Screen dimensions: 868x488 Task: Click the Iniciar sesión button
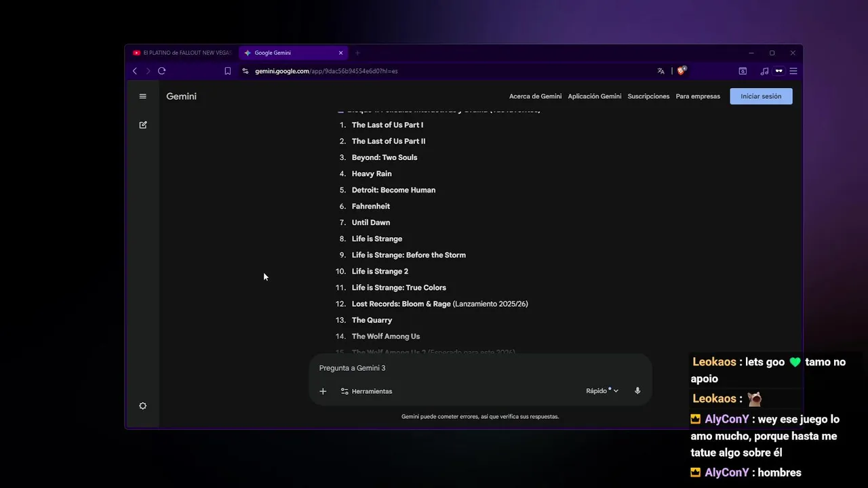coord(761,96)
